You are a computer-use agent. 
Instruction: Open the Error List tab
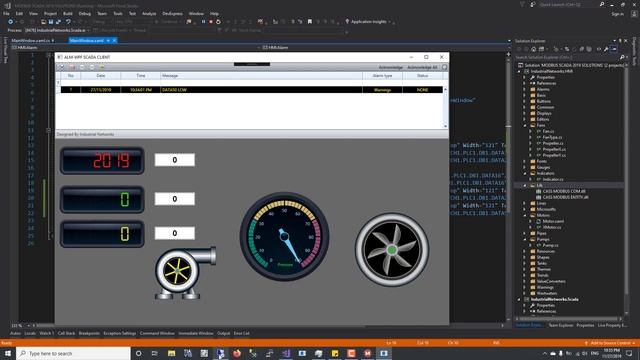241,333
